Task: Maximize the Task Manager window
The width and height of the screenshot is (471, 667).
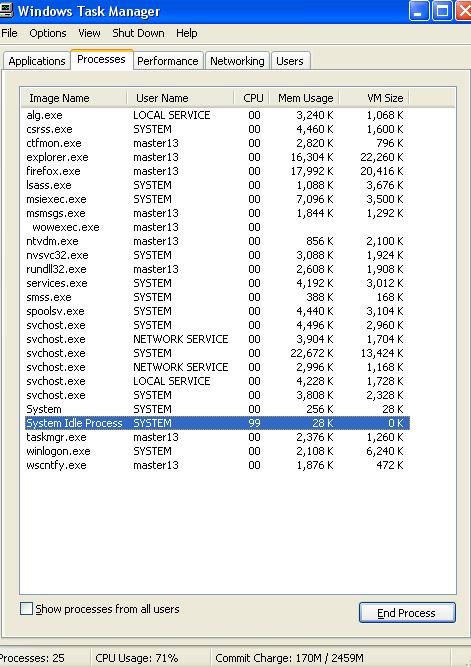Action: pyautogui.click(x=442, y=11)
